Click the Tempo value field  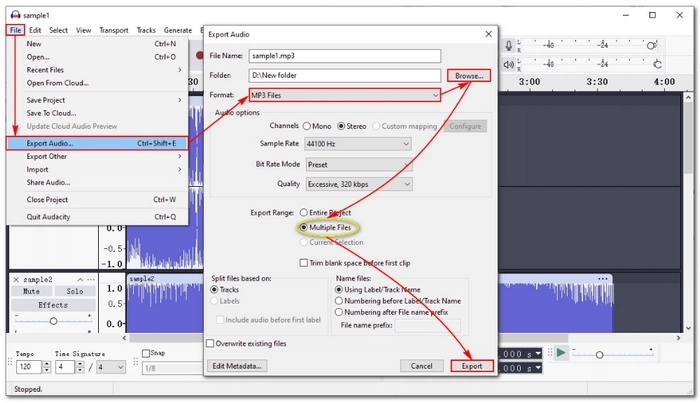tap(29, 367)
